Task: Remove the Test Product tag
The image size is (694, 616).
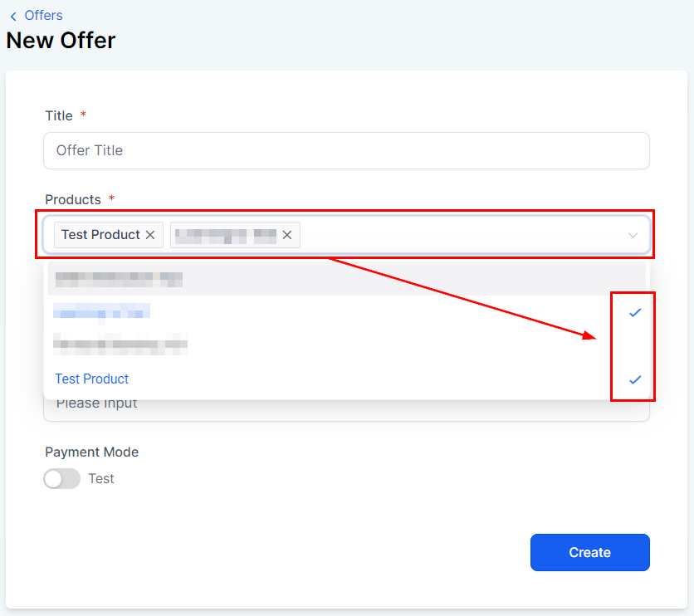Action: [150, 235]
